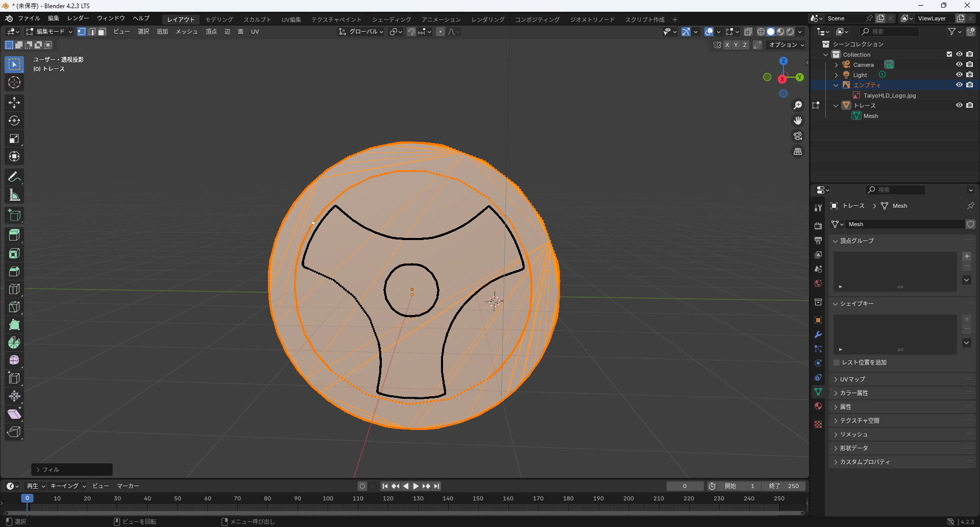Viewport: 980px width, 527px height.
Task: Switch to the モデリング workspace tab
Action: pyautogui.click(x=219, y=19)
